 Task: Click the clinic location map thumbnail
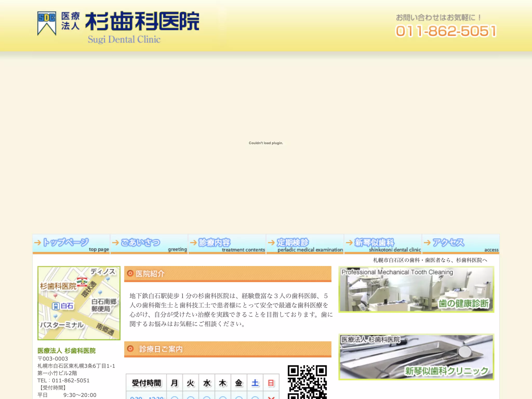79,303
